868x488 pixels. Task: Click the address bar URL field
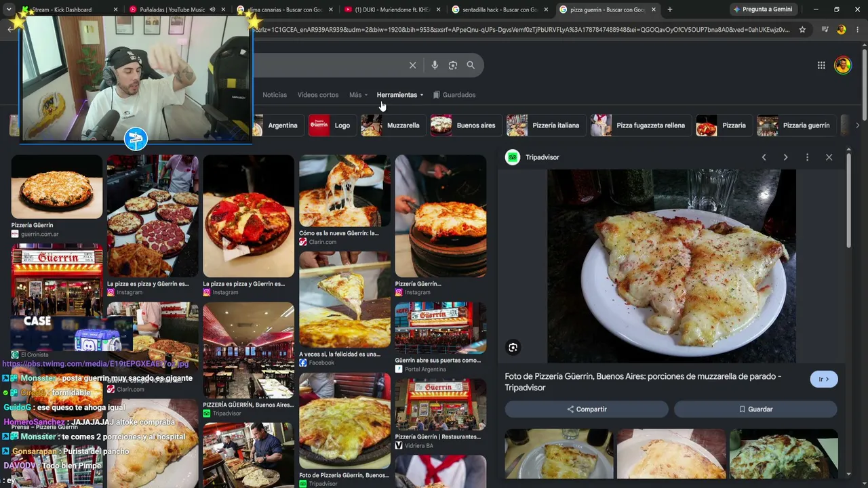pos(522,30)
